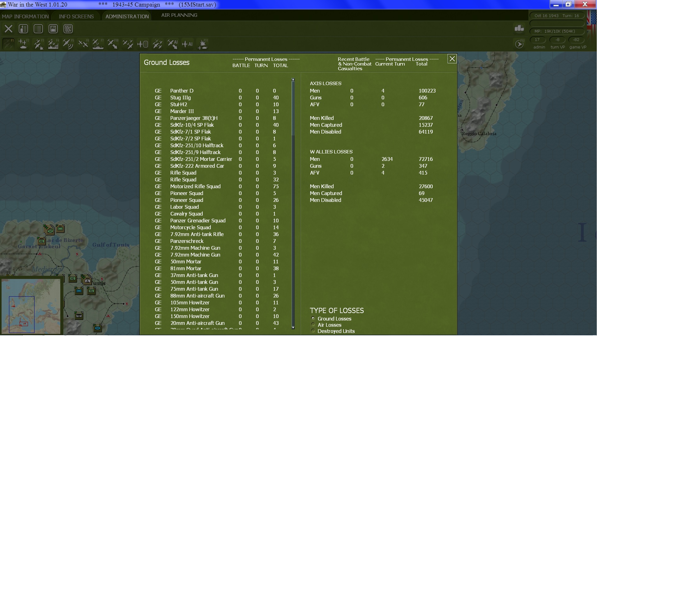Select Destroyed Units radio button

pos(313,330)
